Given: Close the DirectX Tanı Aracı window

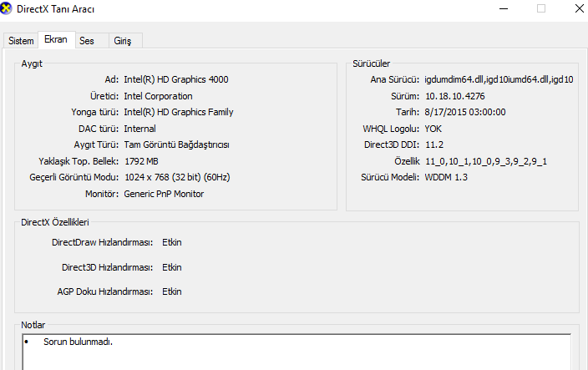Looking at the screenshot, I should [x=579, y=8].
